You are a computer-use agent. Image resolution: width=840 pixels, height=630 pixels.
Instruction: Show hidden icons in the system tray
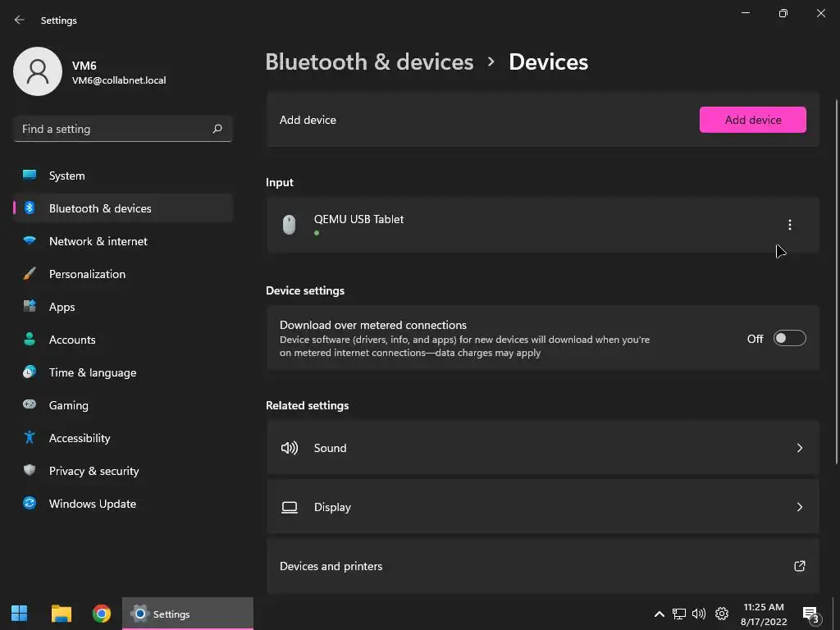click(659, 614)
